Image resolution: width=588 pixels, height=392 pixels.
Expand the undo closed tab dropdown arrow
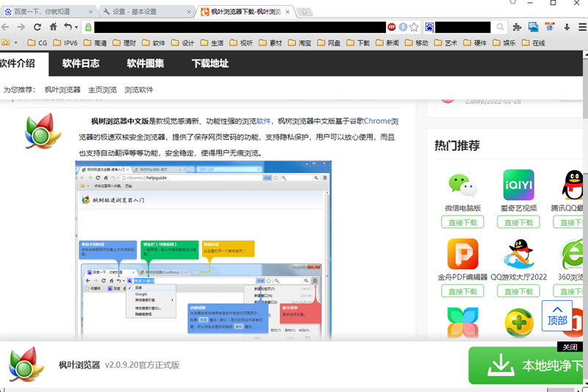pyautogui.click(x=76, y=27)
